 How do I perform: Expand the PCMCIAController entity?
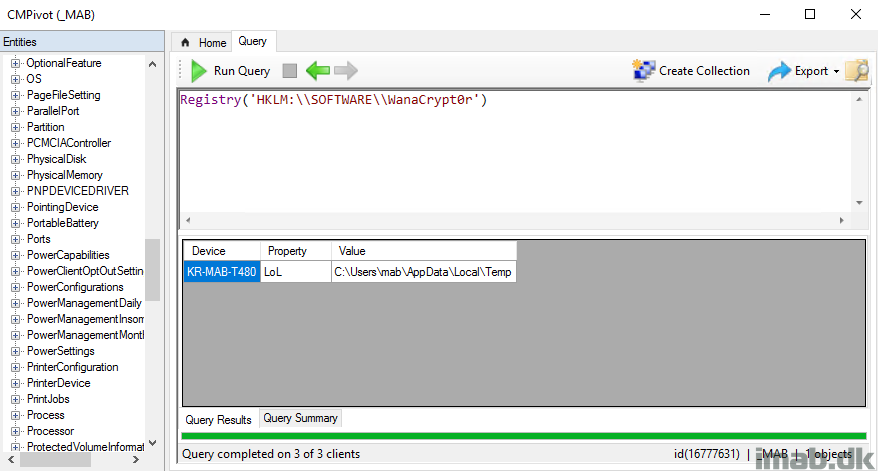point(16,143)
